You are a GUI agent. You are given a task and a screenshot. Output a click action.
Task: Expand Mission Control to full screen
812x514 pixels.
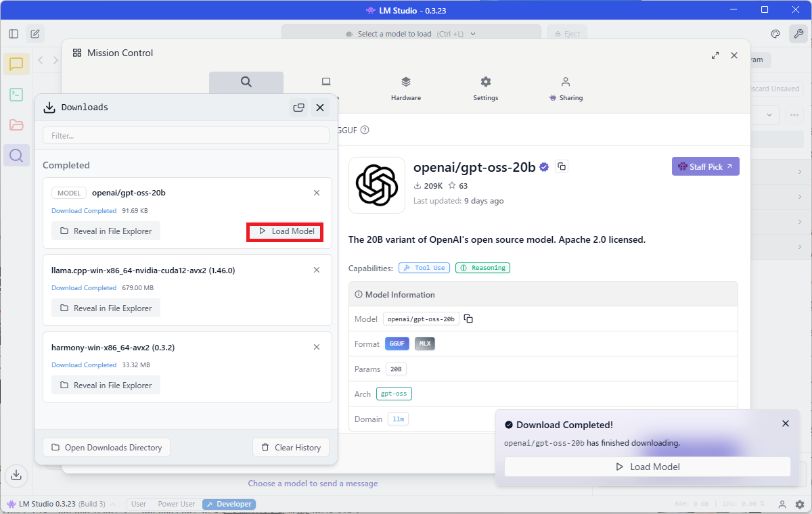click(x=715, y=55)
